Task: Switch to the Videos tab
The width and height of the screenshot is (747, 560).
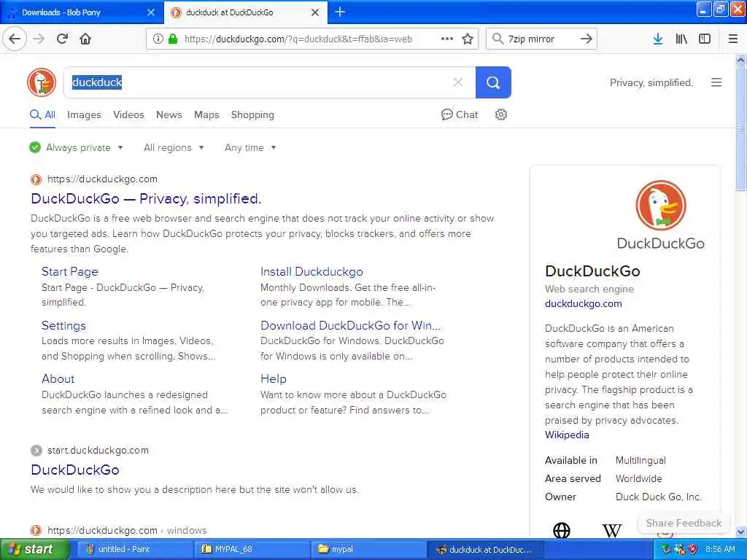Action: point(128,114)
